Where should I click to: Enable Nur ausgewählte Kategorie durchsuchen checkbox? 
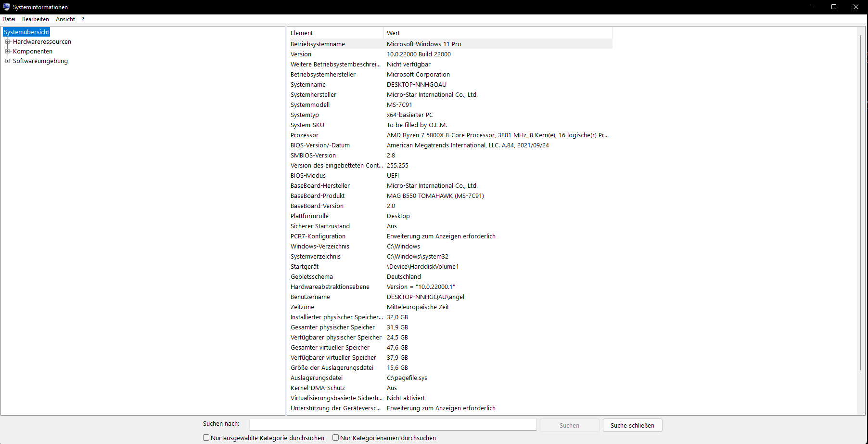[206, 438]
